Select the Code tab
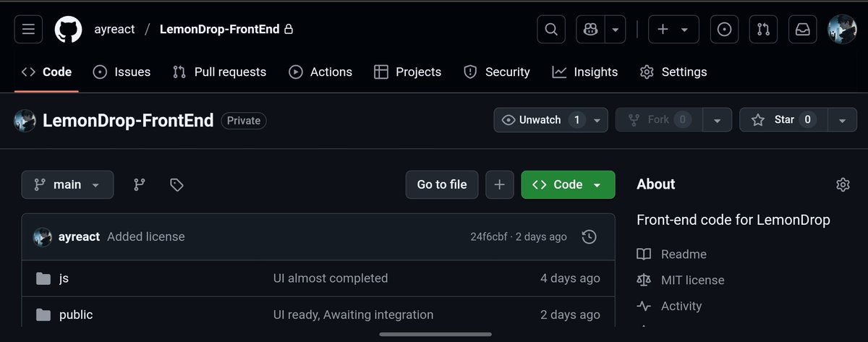 click(x=46, y=72)
